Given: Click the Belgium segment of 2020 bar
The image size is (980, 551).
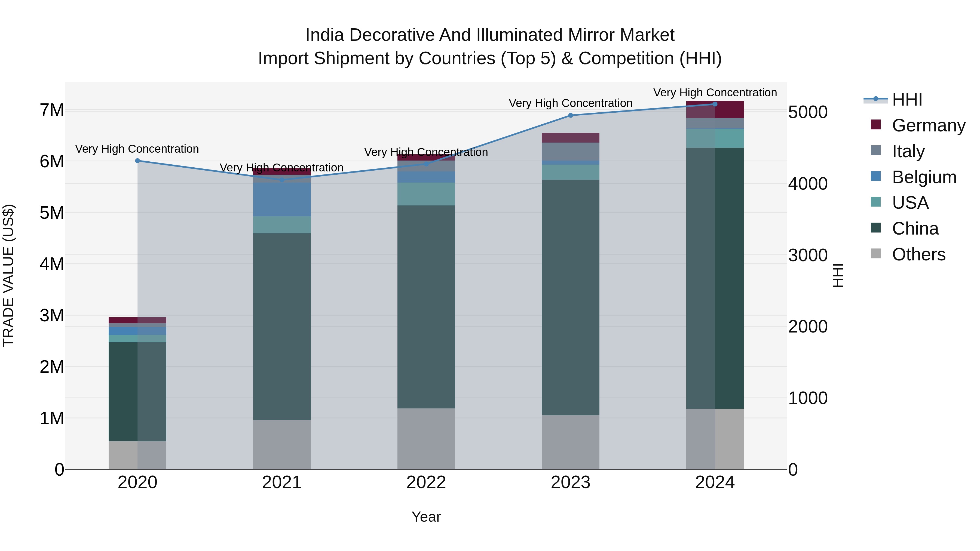Looking at the screenshot, I should point(138,331).
